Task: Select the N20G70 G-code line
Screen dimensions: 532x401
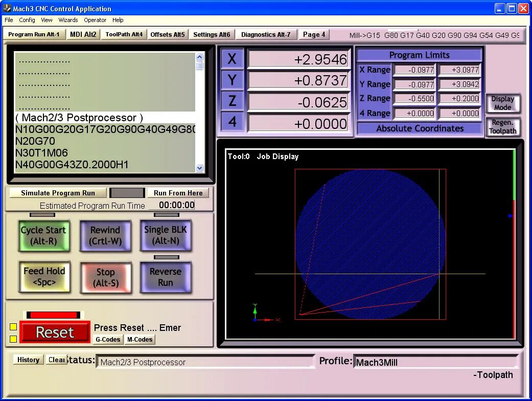Action: (x=105, y=141)
